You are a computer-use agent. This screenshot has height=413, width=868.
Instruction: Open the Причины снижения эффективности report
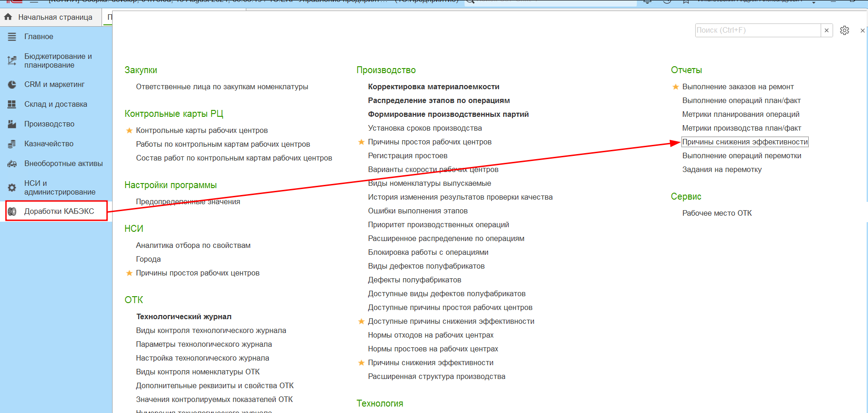[745, 142]
